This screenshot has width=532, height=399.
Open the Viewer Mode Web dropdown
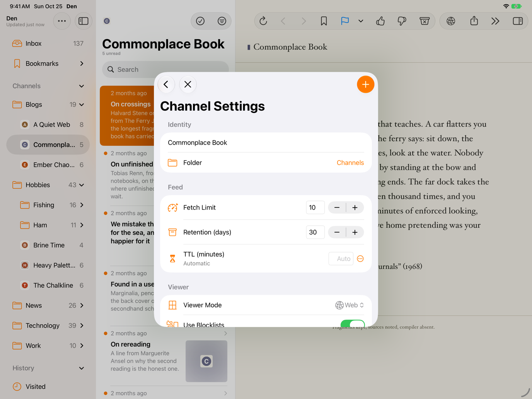coord(350,305)
